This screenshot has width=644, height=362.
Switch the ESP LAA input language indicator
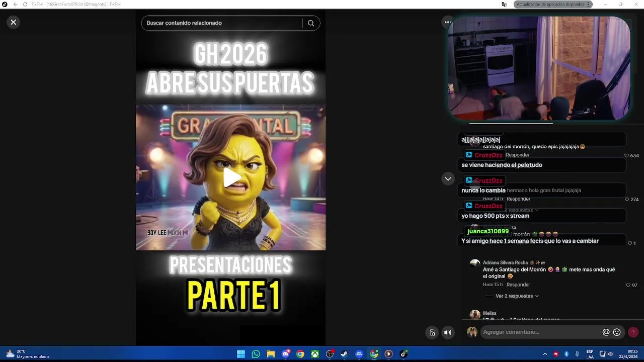590,354
